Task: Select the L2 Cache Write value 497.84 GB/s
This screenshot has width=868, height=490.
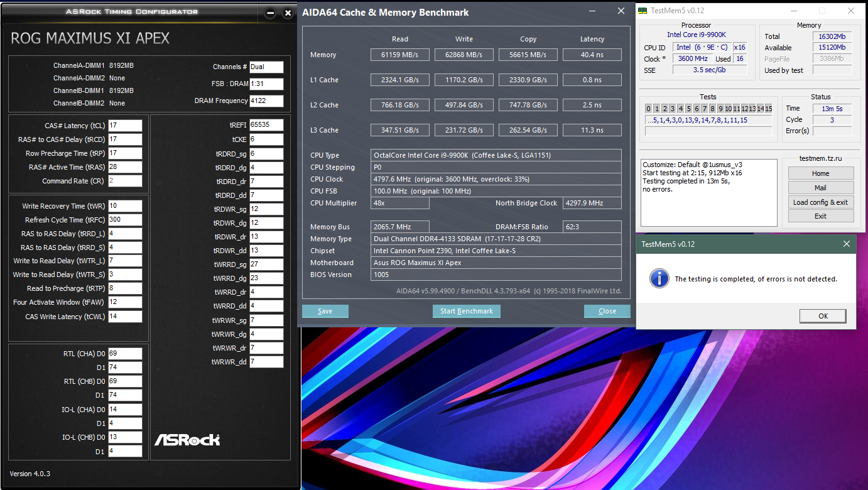Action: (x=464, y=105)
